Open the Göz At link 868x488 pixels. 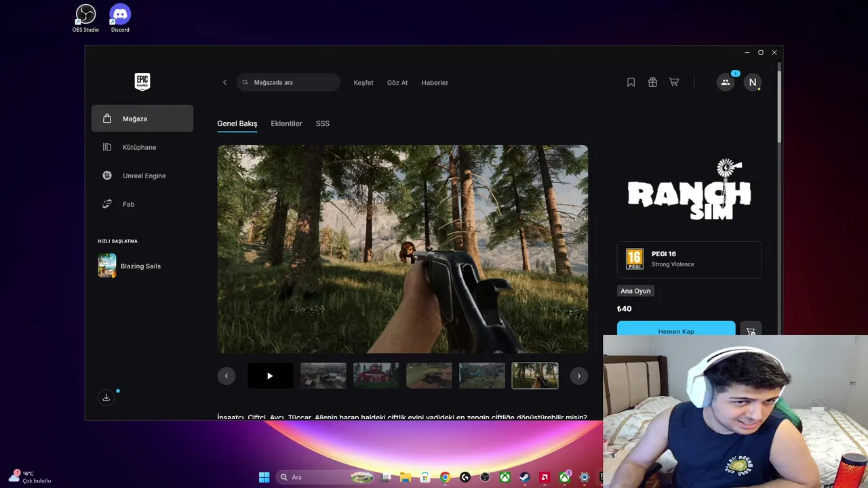click(397, 83)
